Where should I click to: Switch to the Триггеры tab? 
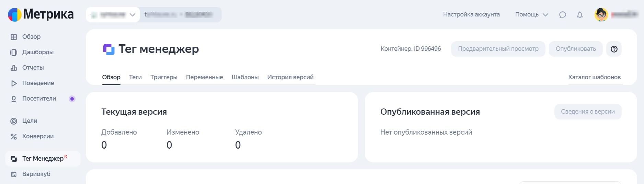tap(164, 77)
